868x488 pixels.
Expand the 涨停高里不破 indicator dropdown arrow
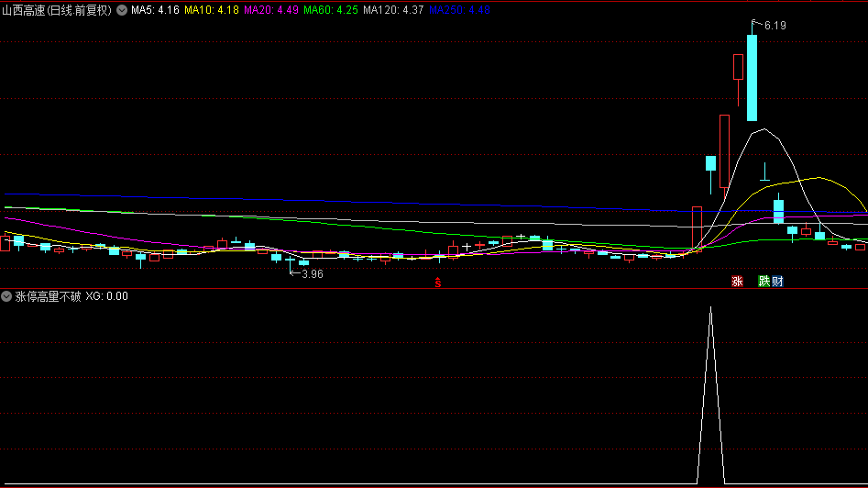pyautogui.click(x=6, y=296)
